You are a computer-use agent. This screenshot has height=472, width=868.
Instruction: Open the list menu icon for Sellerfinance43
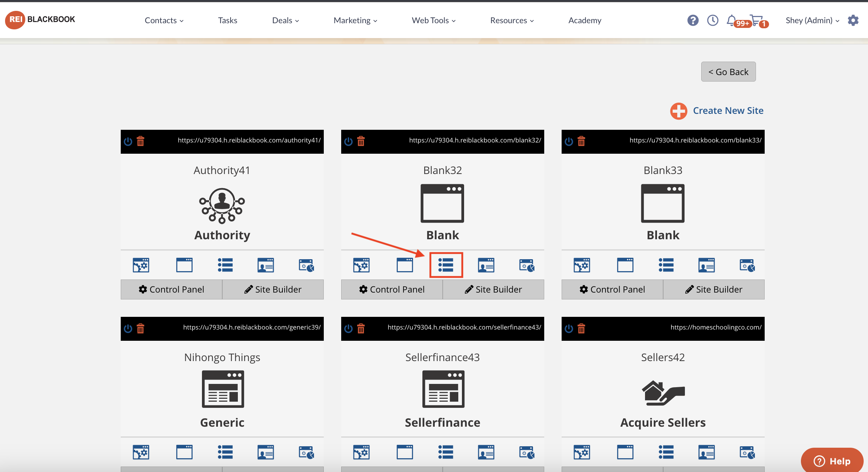[446, 452]
